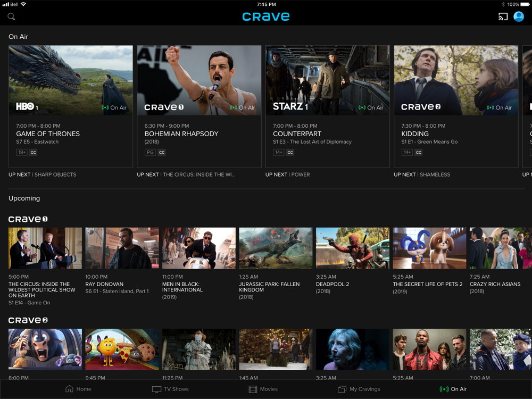Viewport: 532px width, 399px height.
Task: Select the Counterpart show title
Action: 297,134
